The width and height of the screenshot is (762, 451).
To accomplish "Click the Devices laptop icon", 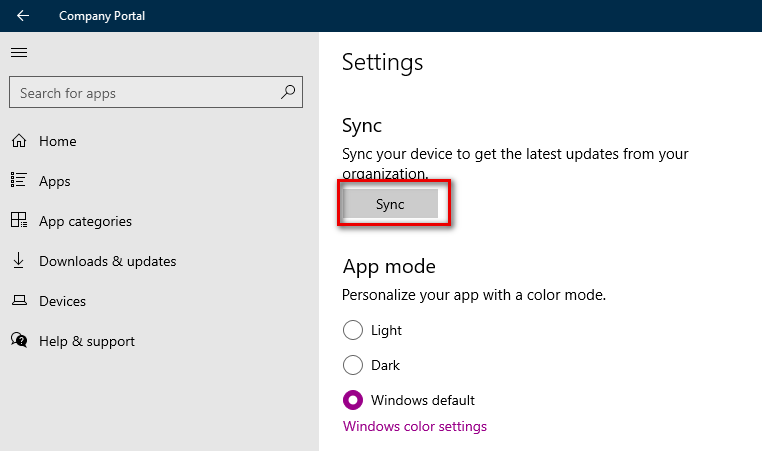I will 18,301.
